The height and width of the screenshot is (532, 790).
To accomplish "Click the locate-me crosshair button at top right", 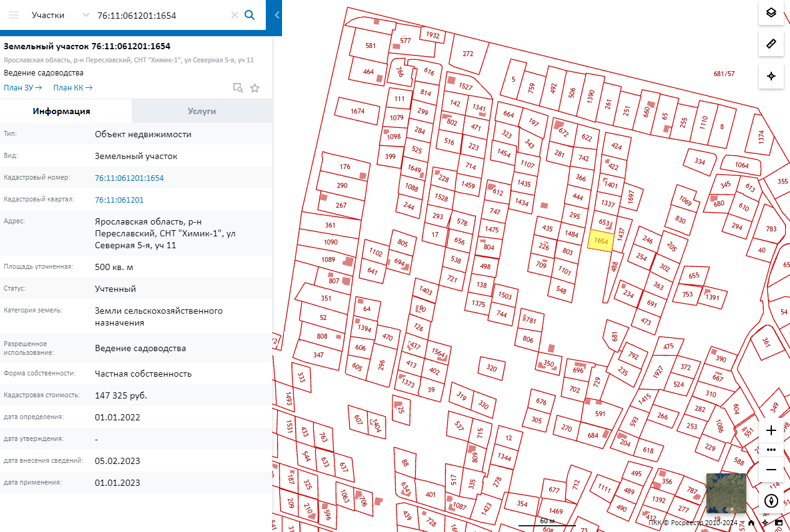I will (x=771, y=76).
